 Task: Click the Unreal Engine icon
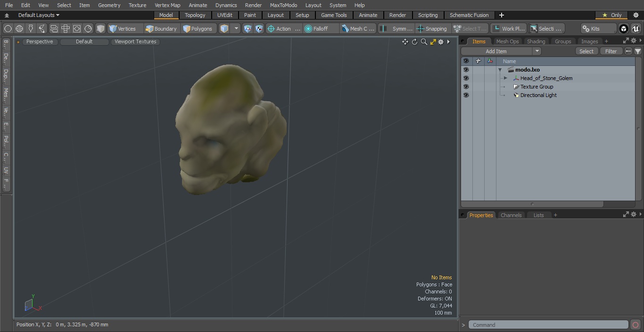(636, 29)
